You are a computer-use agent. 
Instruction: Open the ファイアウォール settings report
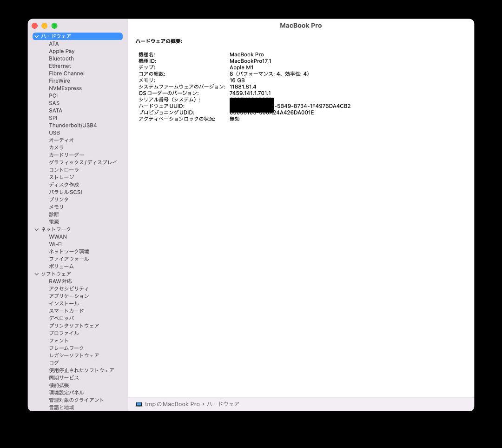68,259
